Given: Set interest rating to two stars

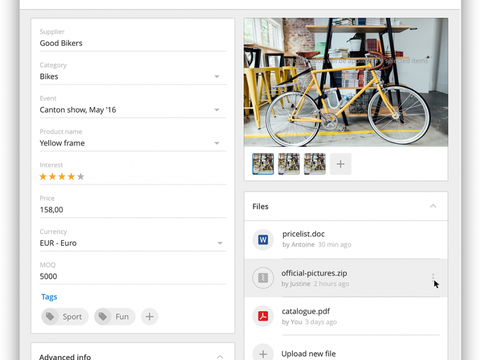Looking at the screenshot, I should coord(52,177).
